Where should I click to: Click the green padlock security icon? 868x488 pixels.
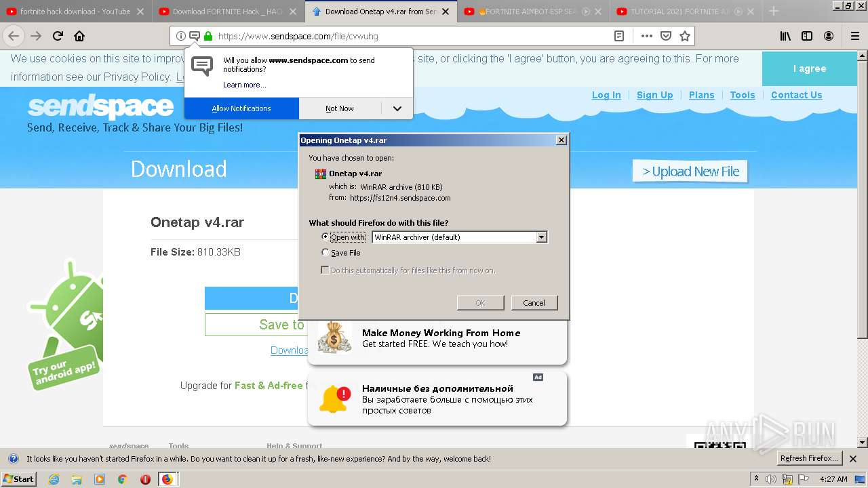208,36
